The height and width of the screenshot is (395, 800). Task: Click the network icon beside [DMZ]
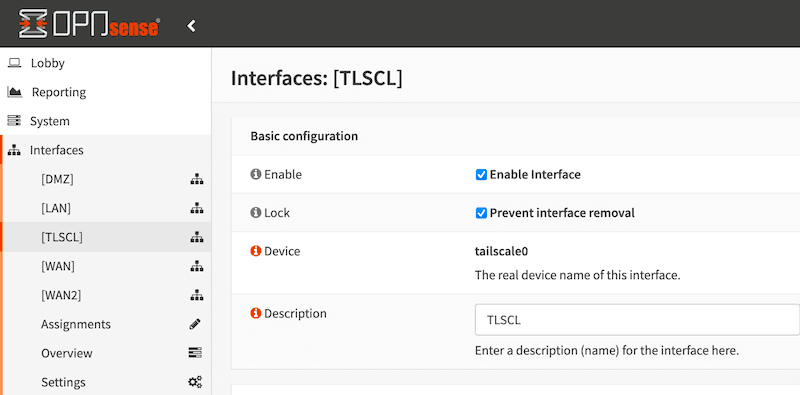click(196, 179)
